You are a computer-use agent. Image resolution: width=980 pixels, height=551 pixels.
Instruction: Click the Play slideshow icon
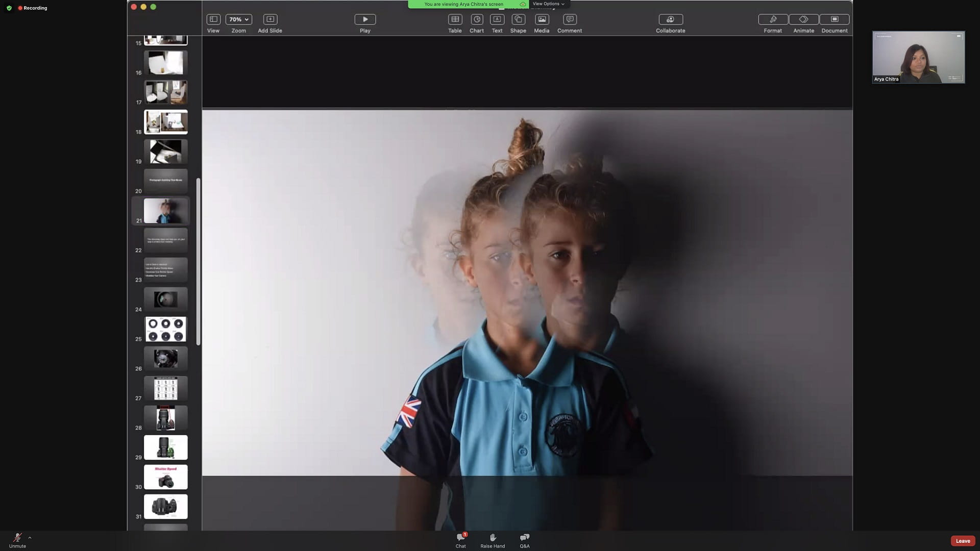(x=365, y=19)
